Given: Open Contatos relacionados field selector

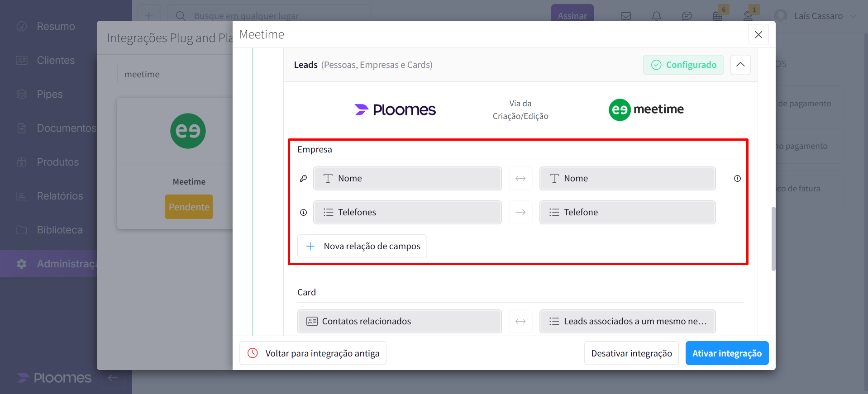Looking at the screenshot, I should [x=399, y=322].
